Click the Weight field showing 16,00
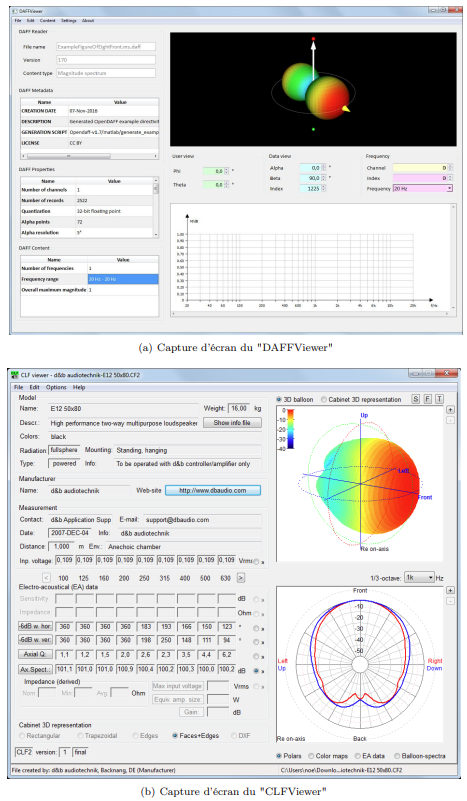The image size is (467, 801). [x=240, y=408]
